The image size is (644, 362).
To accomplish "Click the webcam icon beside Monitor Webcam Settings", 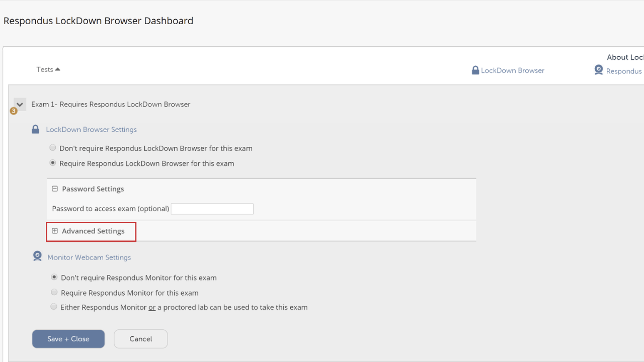I will click(x=37, y=256).
